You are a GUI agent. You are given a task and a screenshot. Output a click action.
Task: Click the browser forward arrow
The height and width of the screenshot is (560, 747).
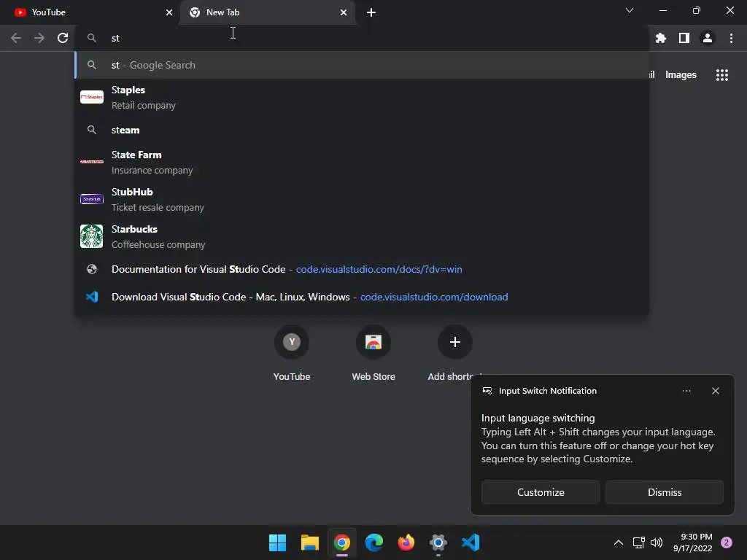coord(39,38)
